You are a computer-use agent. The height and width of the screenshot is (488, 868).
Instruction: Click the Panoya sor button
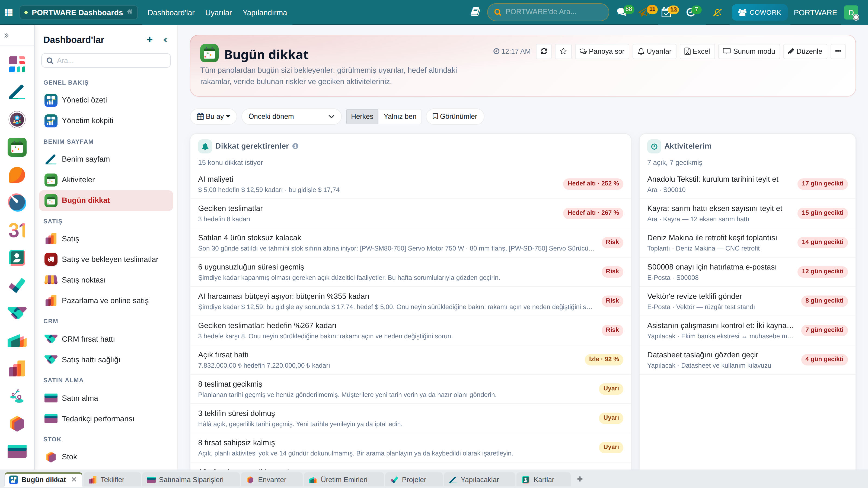click(602, 51)
